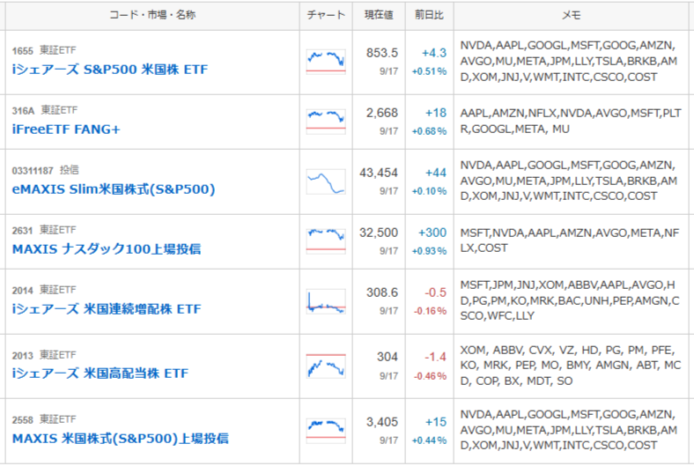Viewport: 694px width, 466px height.
Task: Click the メモ column header
Action: click(x=571, y=15)
